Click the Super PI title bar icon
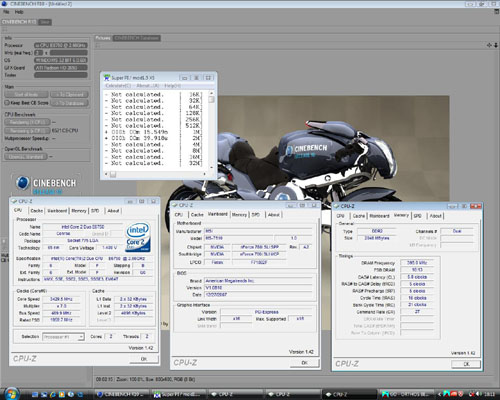 coord(107,78)
